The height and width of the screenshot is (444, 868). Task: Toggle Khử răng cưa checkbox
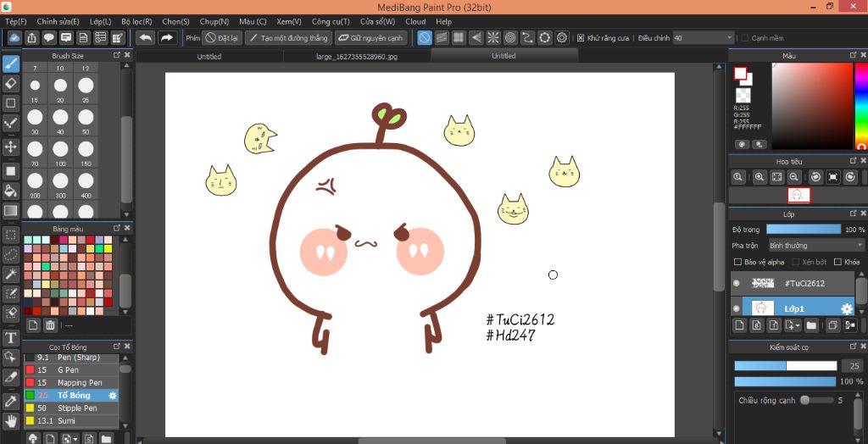tap(581, 38)
